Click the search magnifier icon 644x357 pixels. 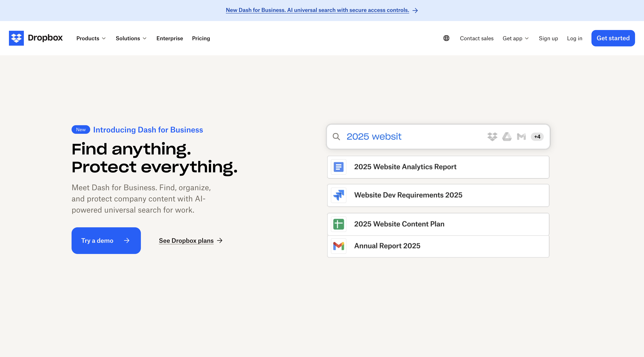tap(336, 137)
